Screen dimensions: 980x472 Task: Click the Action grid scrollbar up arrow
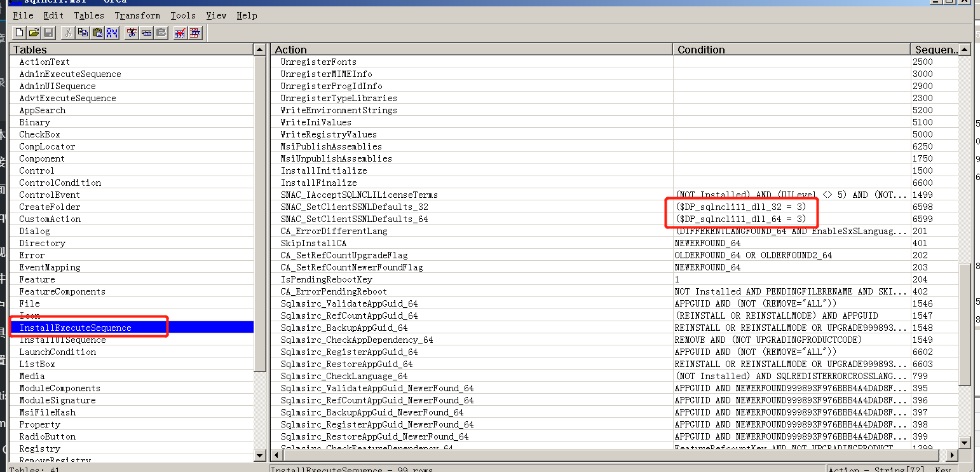[x=965, y=50]
